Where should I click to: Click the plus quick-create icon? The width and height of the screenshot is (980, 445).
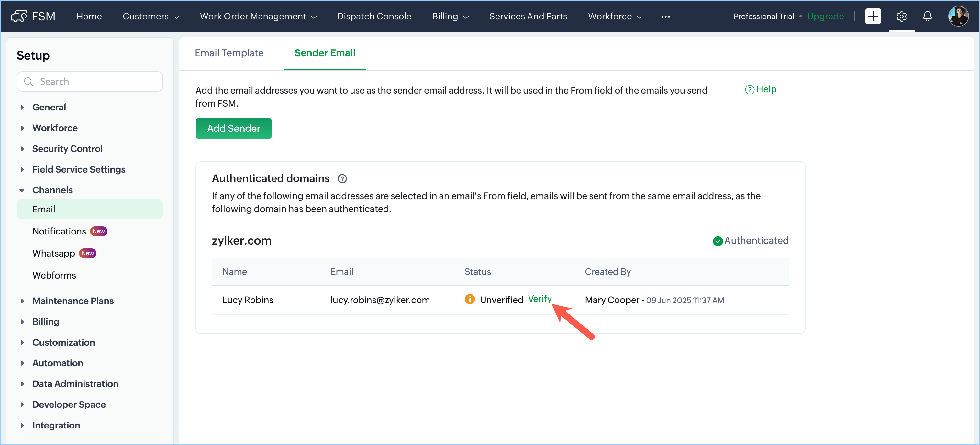pyautogui.click(x=873, y=16)
